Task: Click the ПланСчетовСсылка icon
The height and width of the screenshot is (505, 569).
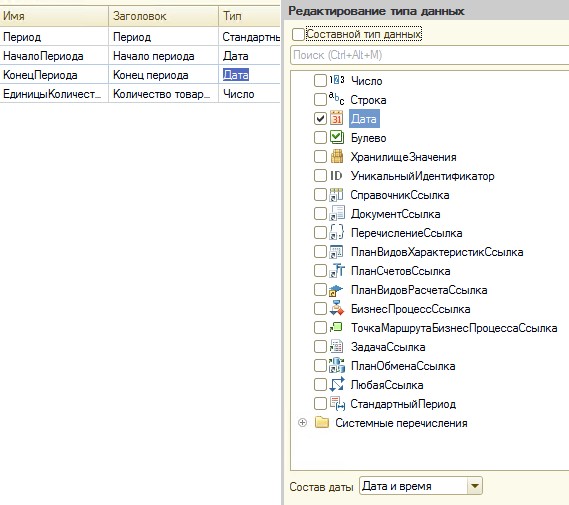Action: 337,271
